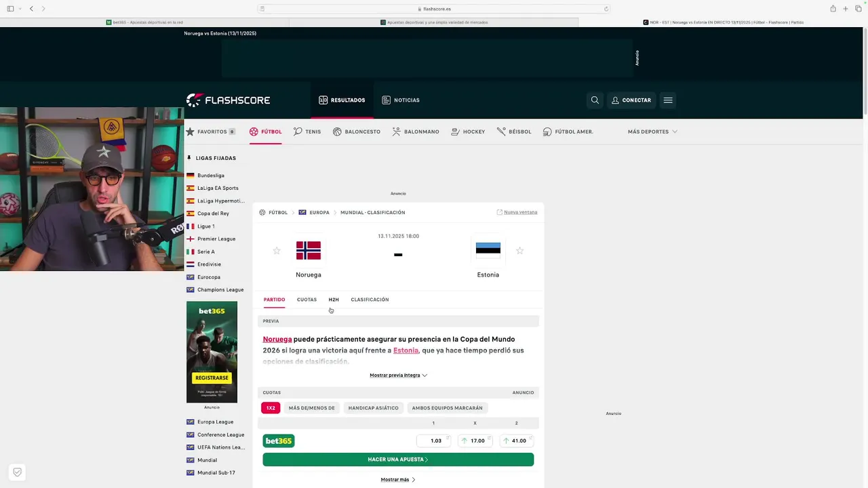This screenshot has height=488, width=868.
Task: Expand Mostrar previa íntegra
Action: [398, 375]
